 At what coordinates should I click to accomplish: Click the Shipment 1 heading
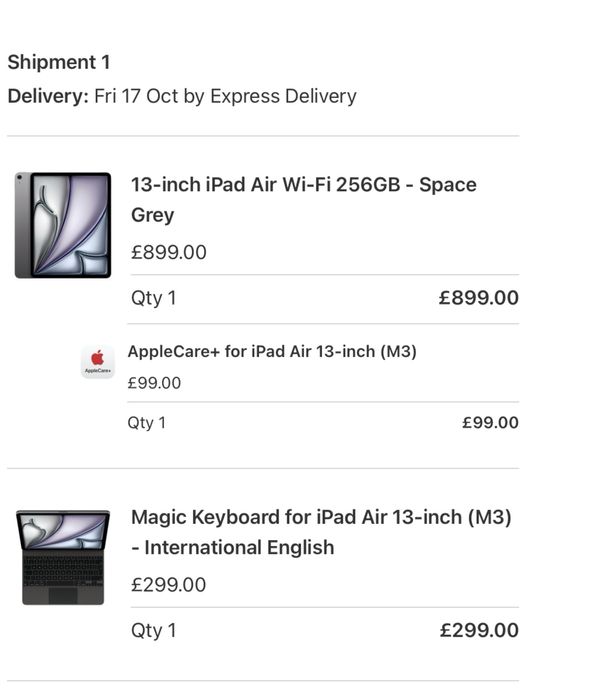pos(59,62)
